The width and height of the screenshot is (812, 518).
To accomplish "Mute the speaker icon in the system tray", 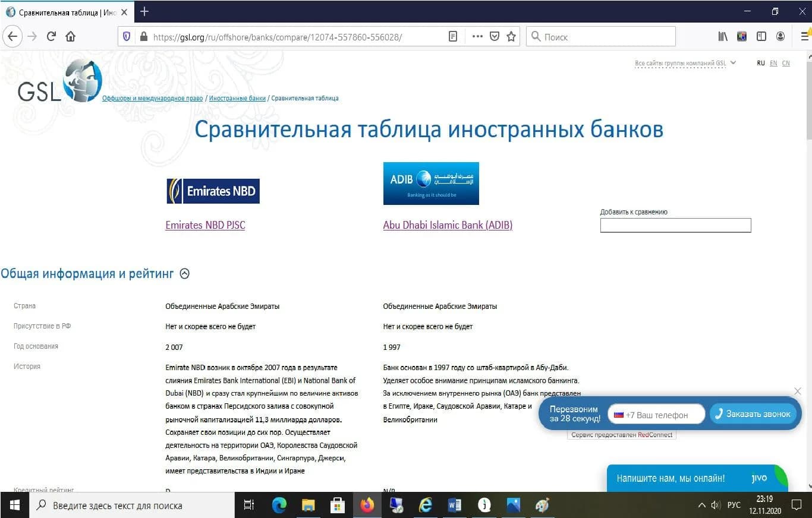I will pyautogui.click(x=715, y=505).
